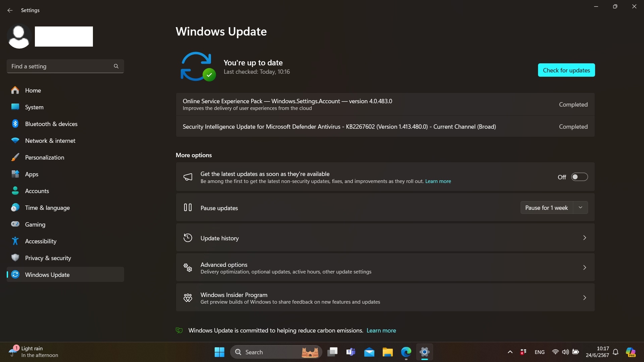This screenshot has height=362, width=644.
Task: Select the Accounts sidebar item
Action: tap(37, 191)
